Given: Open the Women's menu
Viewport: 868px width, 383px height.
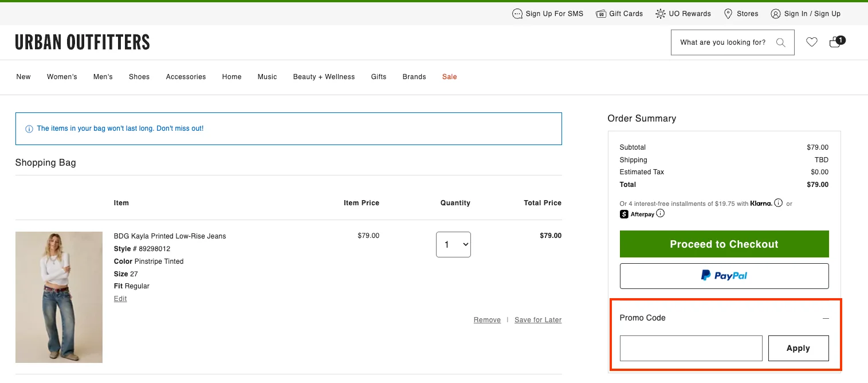Looking at the screenshot, I should 62,77.
